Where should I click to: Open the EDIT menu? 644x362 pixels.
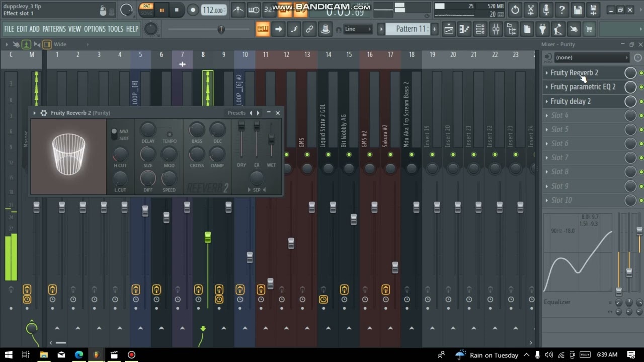[x=22, y=29]
